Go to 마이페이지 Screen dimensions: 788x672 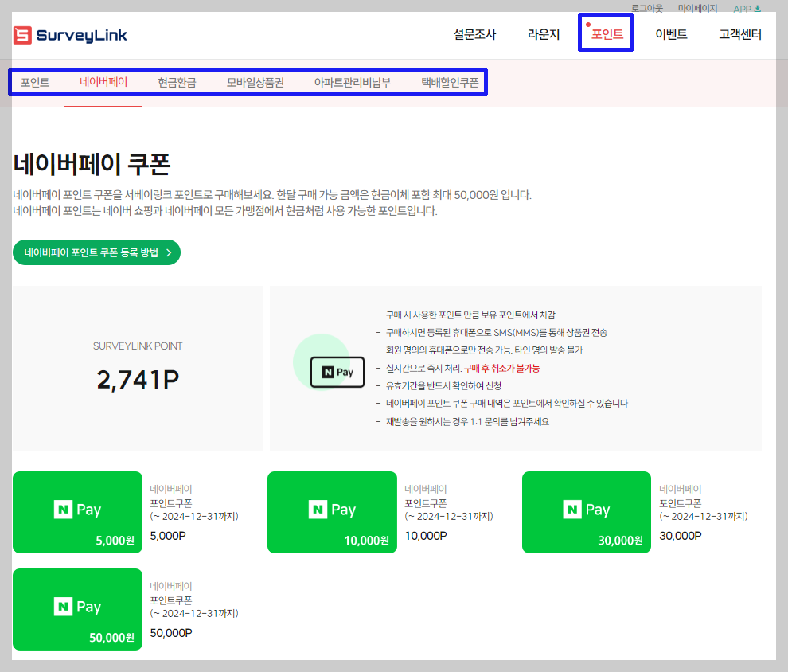click(697, 8)
